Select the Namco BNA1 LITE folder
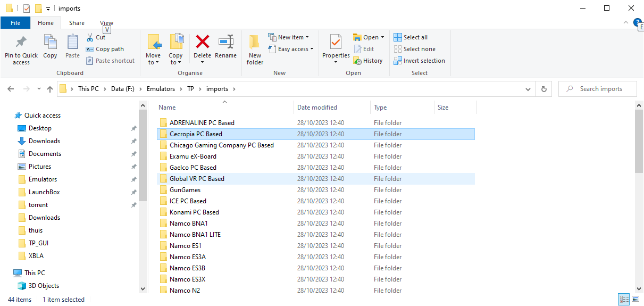Screen dimensions: 644x306 point(316,235)
